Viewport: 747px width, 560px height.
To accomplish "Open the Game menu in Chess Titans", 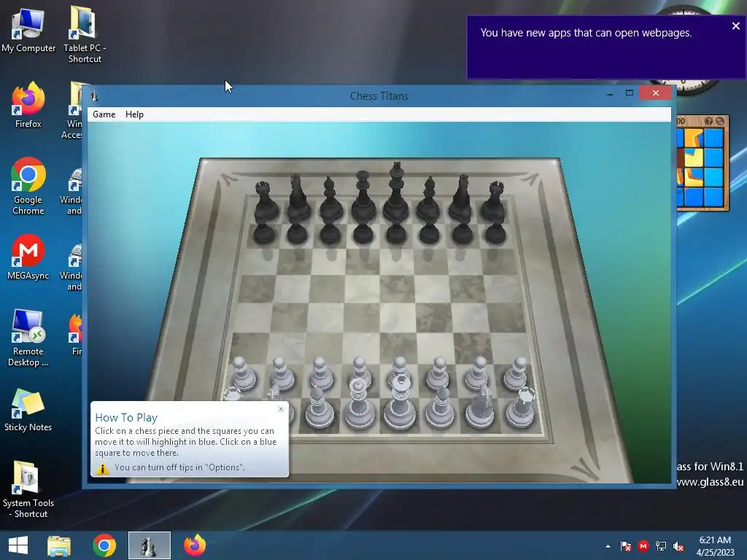I will (x=104, y=114).
